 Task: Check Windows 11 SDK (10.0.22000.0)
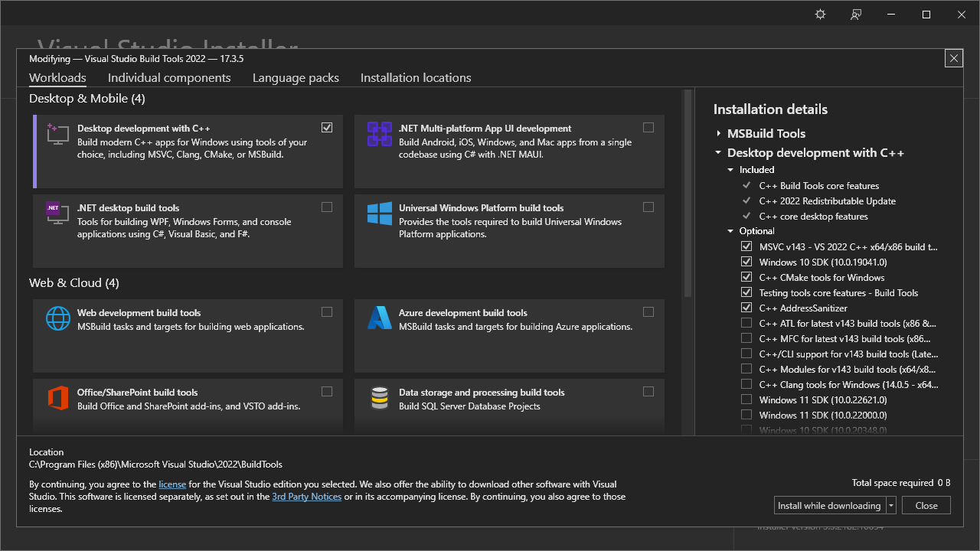[x=746, y=415]
